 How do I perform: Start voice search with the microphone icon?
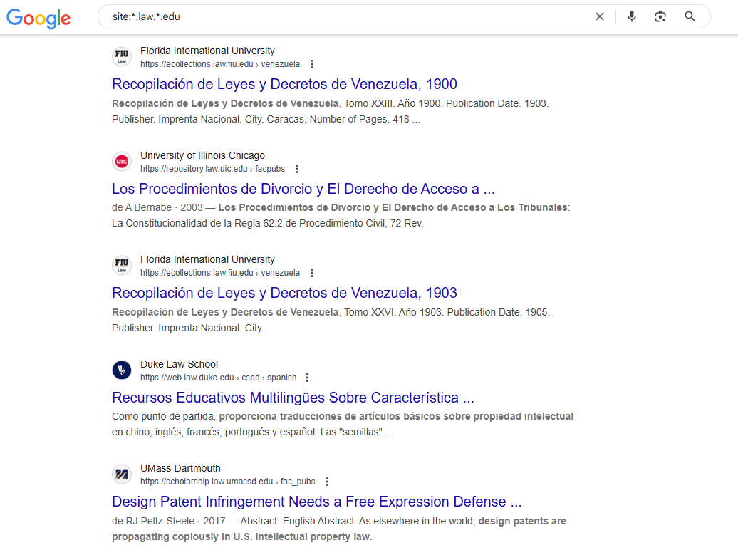click(632, 16)
